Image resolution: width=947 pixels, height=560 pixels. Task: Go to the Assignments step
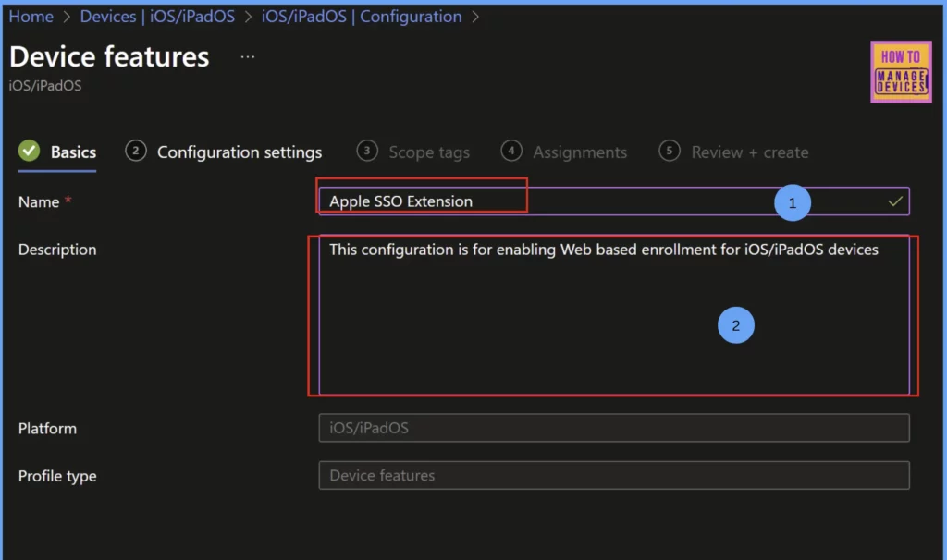pos(579,152)
